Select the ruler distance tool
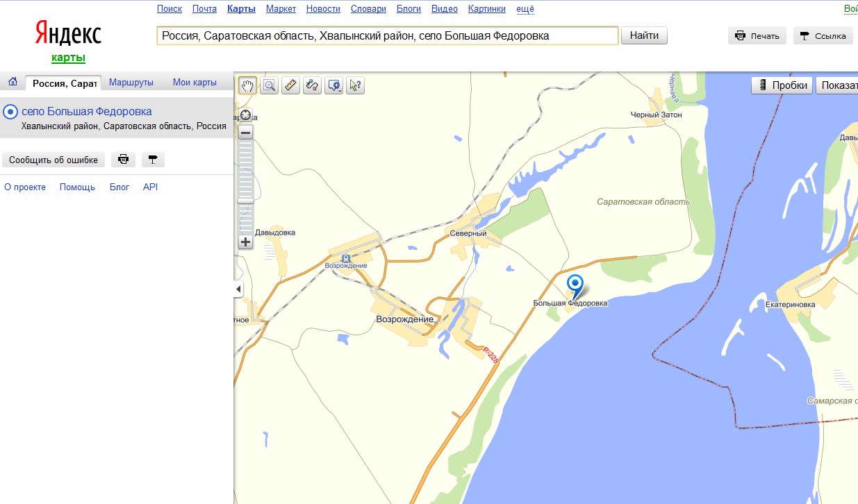 (290, 85)
